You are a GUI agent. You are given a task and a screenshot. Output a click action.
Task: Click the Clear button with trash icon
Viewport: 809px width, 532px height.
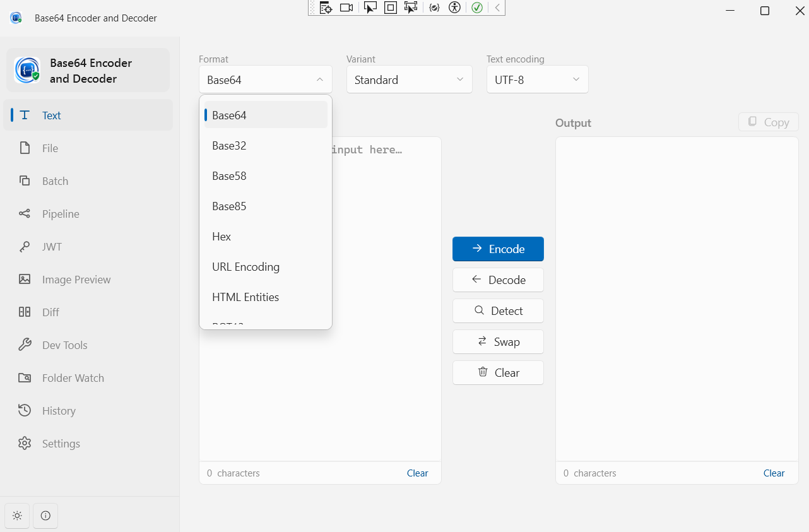coord(498,372)
